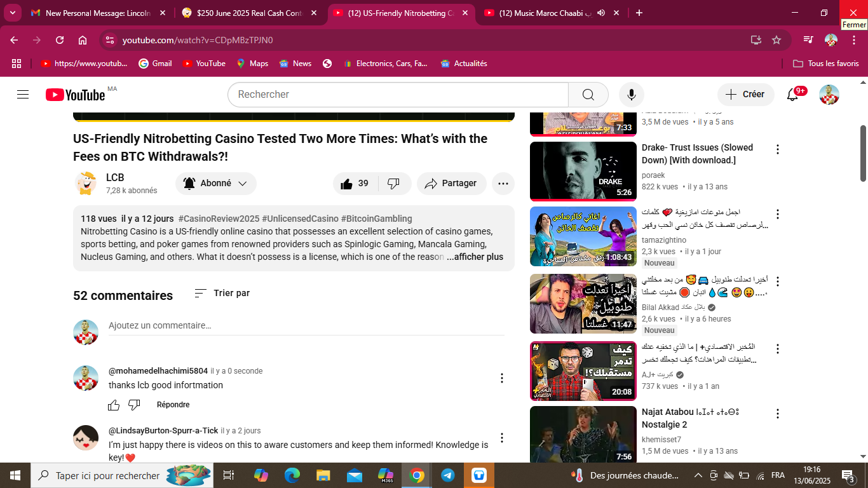The height and width of the screenshot is (488, 868).
Task: Open the apps grid in bookmarks bar
Action: coord(17,64)
